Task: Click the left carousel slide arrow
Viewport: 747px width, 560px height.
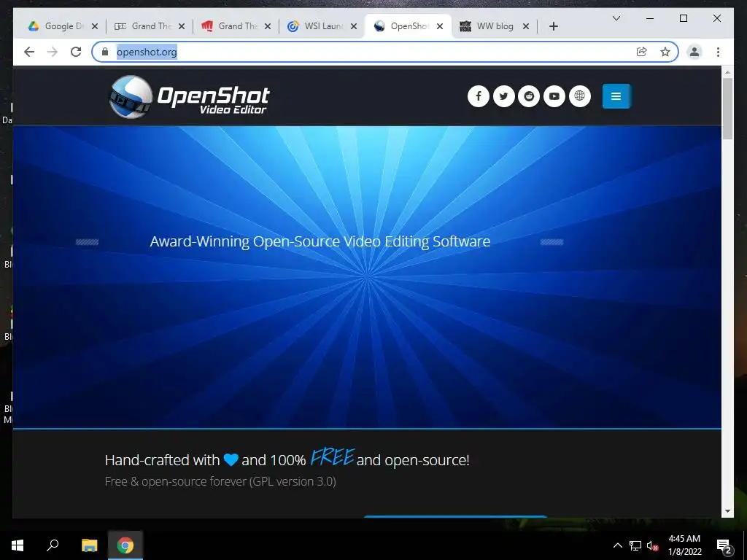Action: click(88, 242)
